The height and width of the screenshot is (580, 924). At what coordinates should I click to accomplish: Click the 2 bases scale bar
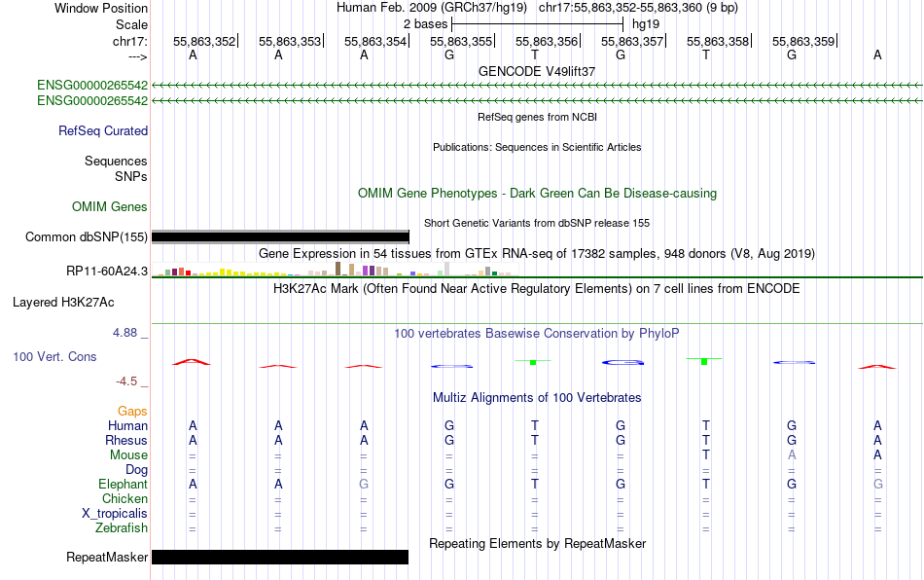click(x=537, y=24)
